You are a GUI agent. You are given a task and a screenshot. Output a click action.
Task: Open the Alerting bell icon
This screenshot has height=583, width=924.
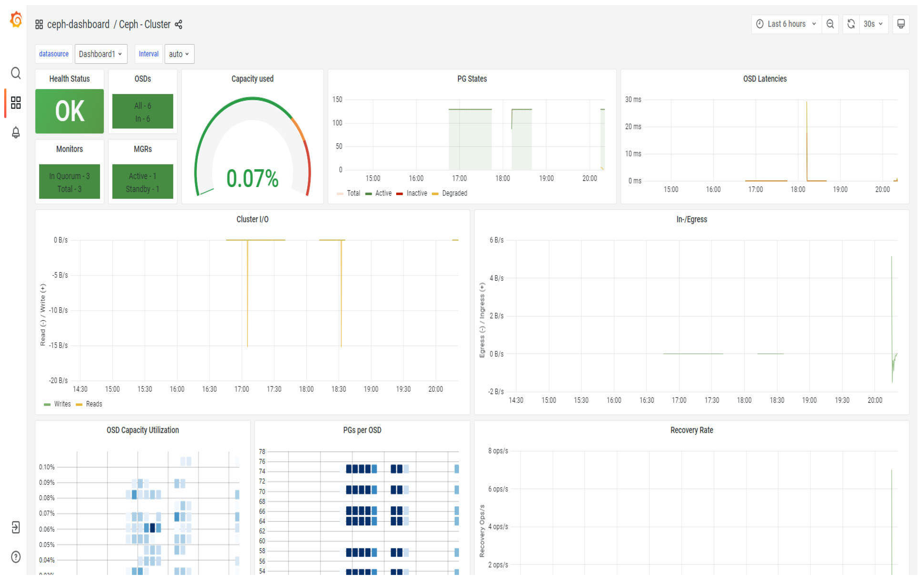pos(16,132)
